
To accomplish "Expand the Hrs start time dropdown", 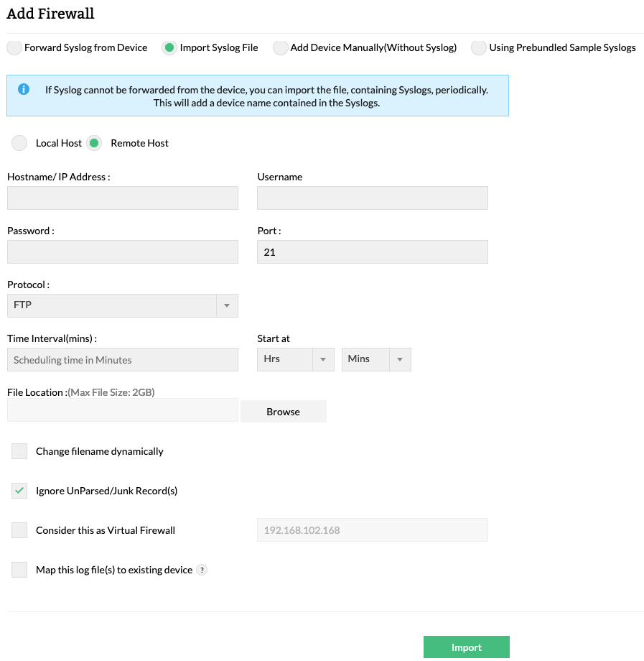I will pyautogui.click(x=295, y=359).
